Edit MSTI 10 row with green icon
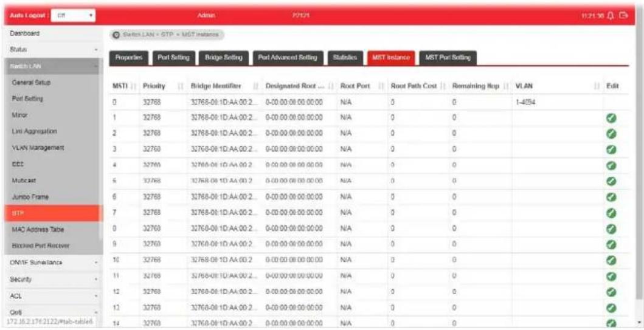The image size is (644, 330). click(x=612, y=260)
